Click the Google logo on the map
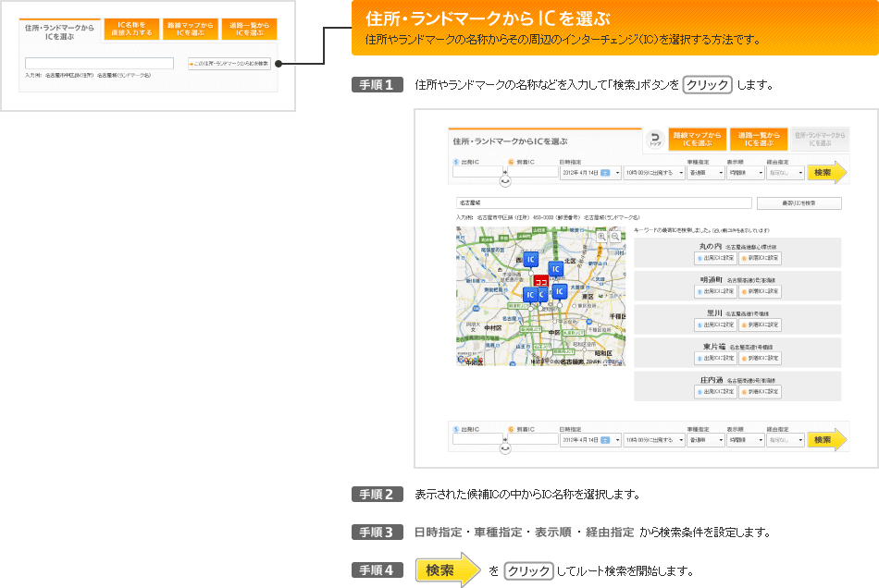Screen dimensions: 879x588 pos(470,360)
